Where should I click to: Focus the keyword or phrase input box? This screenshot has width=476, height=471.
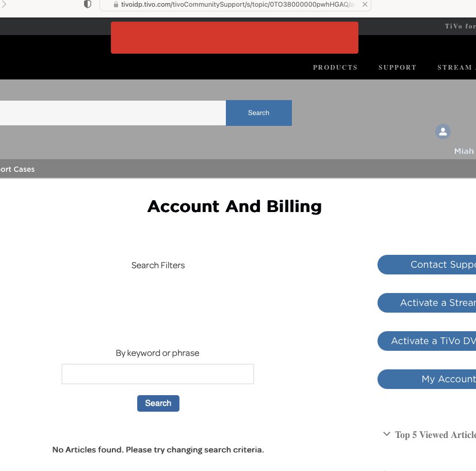158,374
